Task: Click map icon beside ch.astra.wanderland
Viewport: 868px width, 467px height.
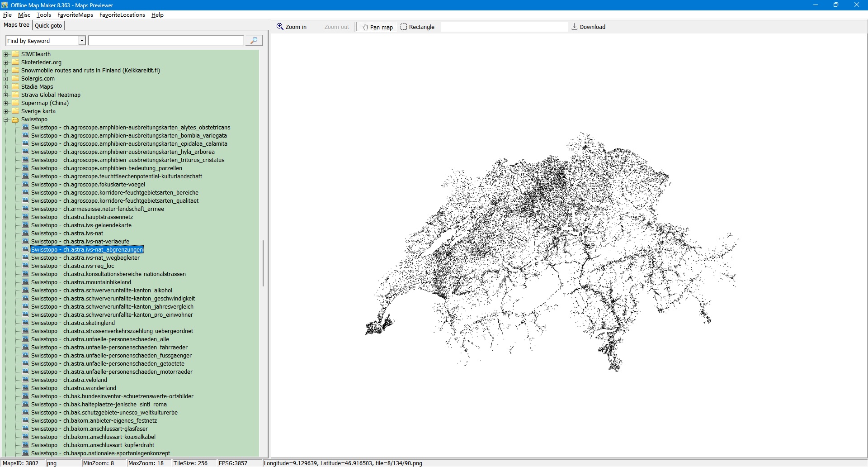Action: pyautogui.click(x=25, y=388)
